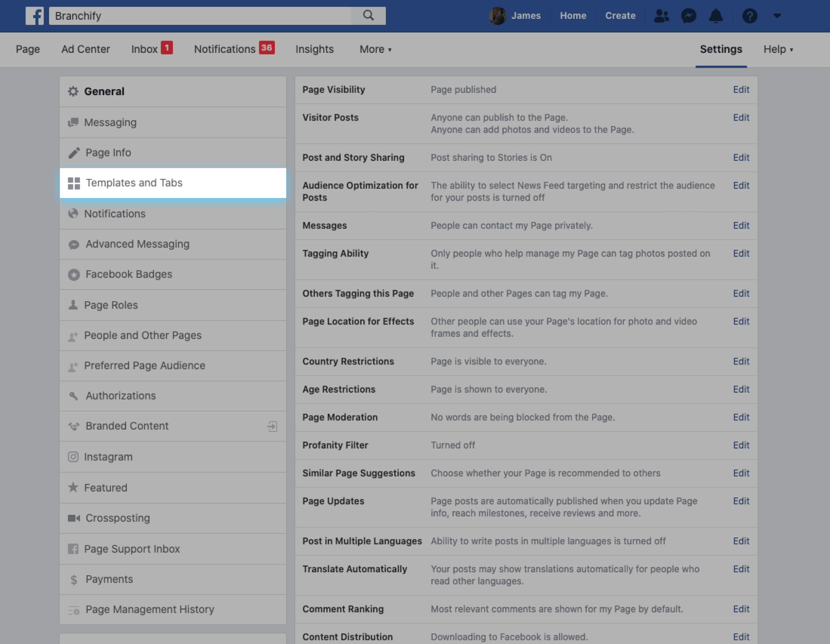Edit the Profanity Filter setting
This screenshot has height=644, width=830.
pyautogui.click(x=741, y=445)
